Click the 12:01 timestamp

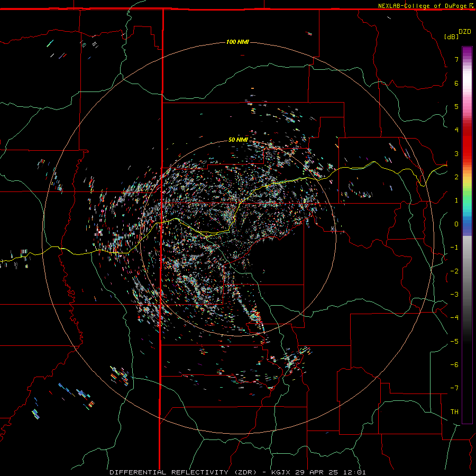tap(354, 472)
